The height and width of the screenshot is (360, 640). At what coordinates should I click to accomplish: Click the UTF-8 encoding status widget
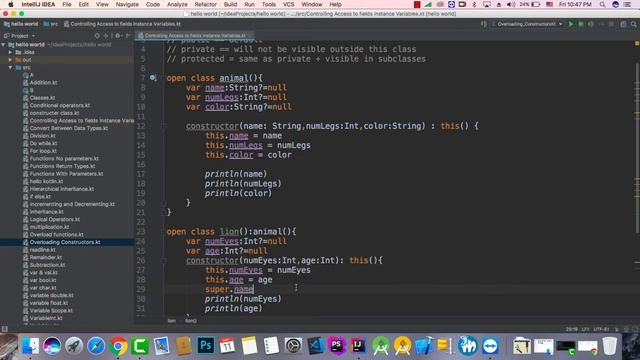pyautogui.click(x=601, y=329)
